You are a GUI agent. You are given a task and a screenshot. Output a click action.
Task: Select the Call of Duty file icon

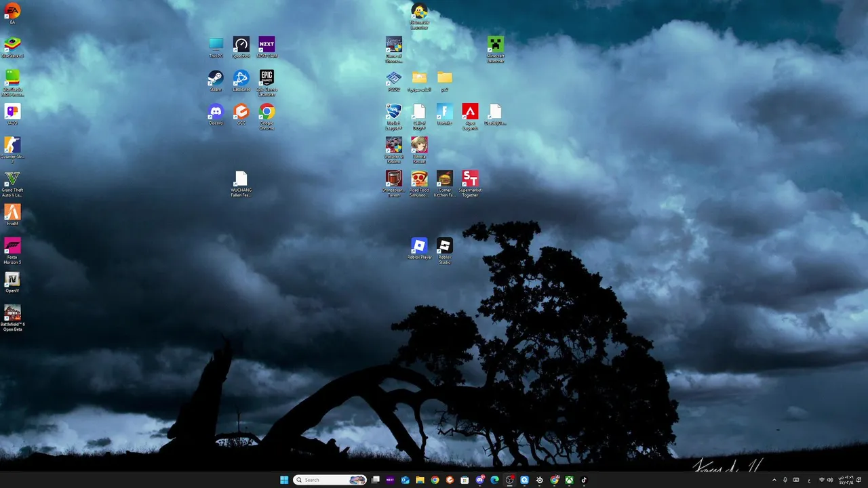[419, 117]
